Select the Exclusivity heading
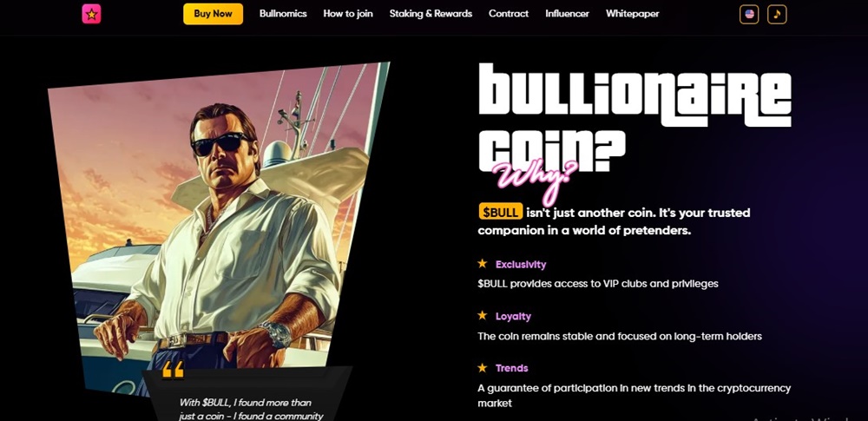 click(520, 264)
